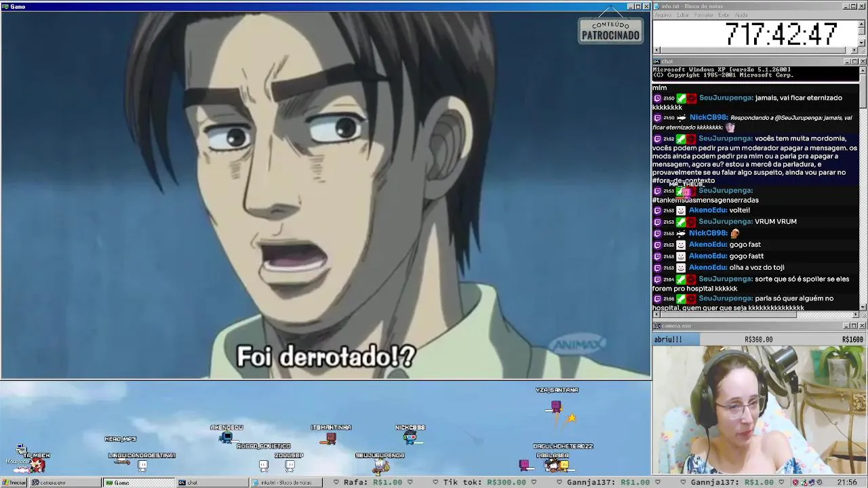Close the Game window
868x488 pixels.
646,6
